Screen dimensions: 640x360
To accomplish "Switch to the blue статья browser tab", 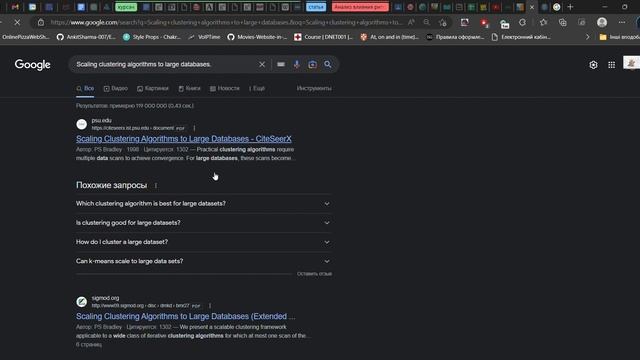I will click(x=316, y=7).
